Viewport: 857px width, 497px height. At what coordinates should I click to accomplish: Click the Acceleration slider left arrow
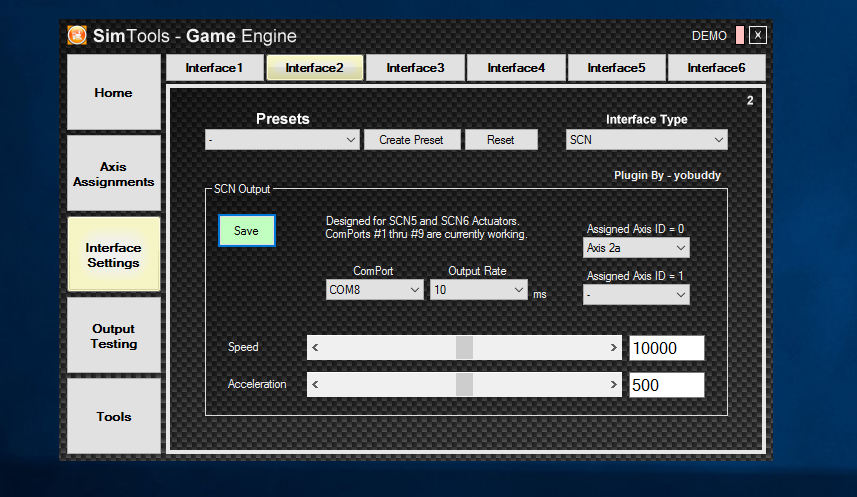coord(315,385)
